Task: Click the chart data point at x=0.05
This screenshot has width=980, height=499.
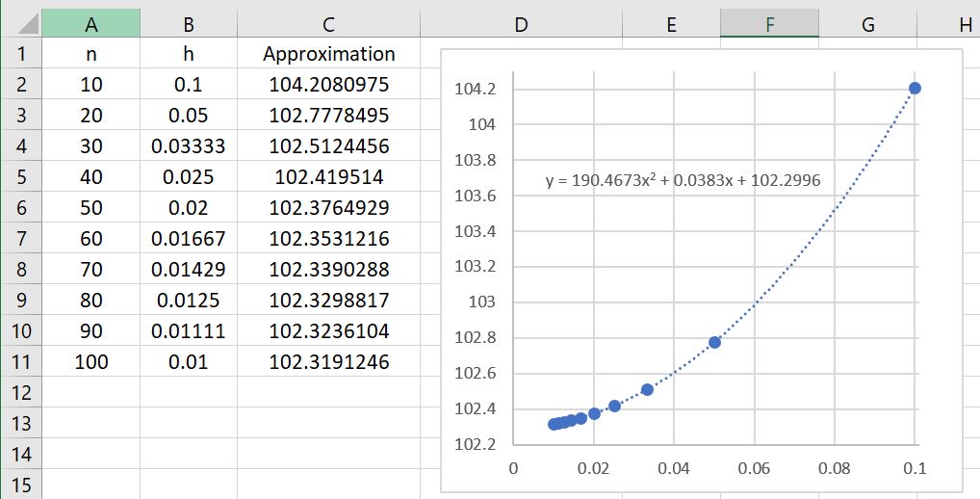Action: [714, 342]
